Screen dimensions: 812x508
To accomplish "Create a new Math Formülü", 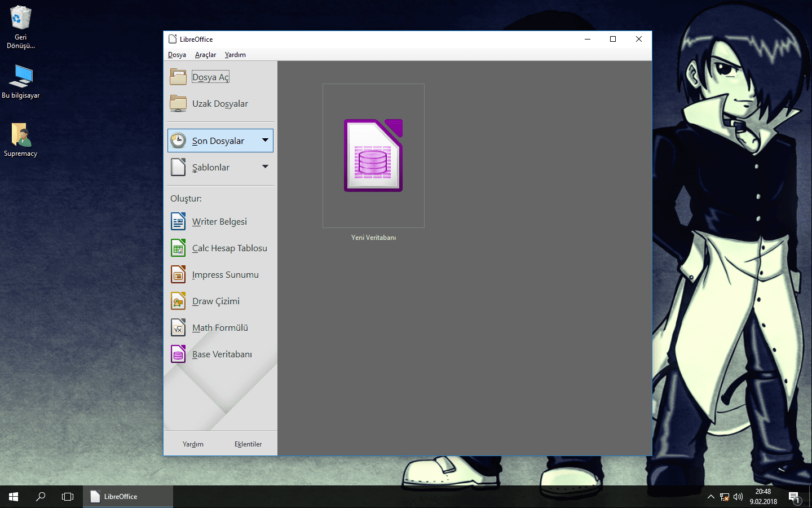I will pyautogui.click(x=220, y=327).
